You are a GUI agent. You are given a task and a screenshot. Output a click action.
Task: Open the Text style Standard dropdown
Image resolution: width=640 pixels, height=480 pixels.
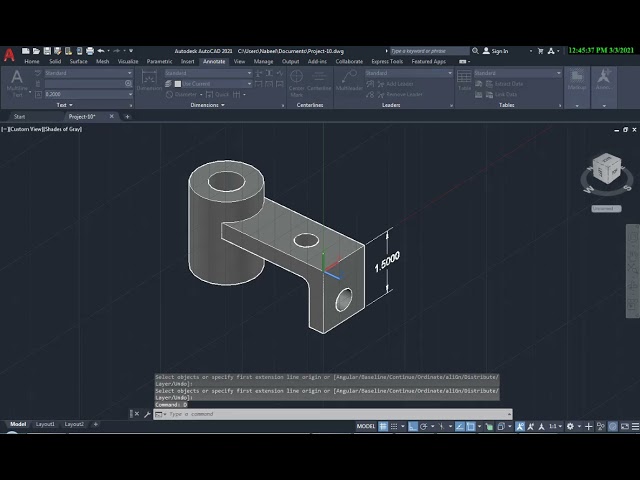(x=89, y=73)
